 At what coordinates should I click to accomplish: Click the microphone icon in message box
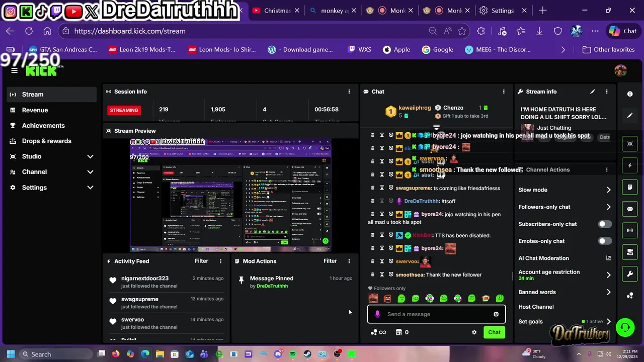coord(377,314)
